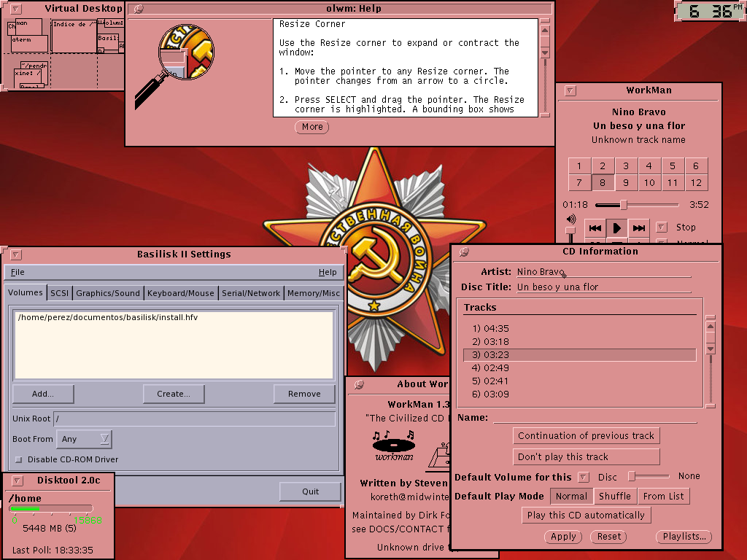The width and height of the screenshot is (747, 560).
Task: Open the WorkMan window menu button
Action: (x=570, y=90)
